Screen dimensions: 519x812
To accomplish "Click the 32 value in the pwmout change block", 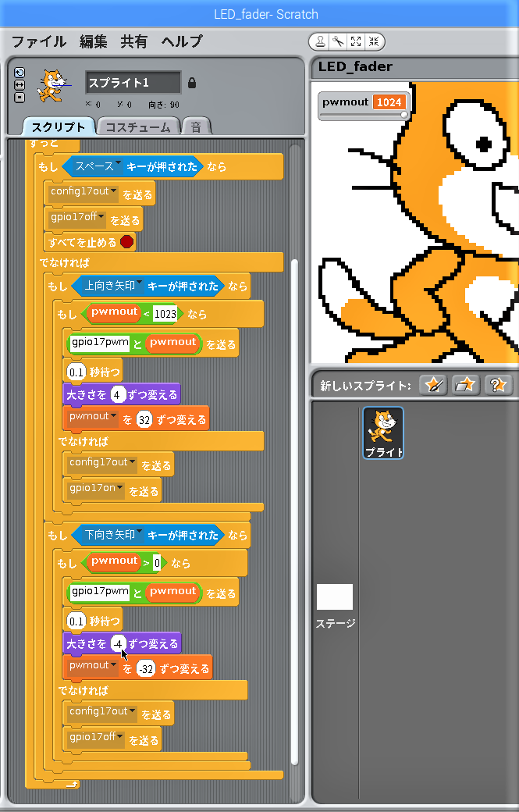I will [x=144, y=420].
